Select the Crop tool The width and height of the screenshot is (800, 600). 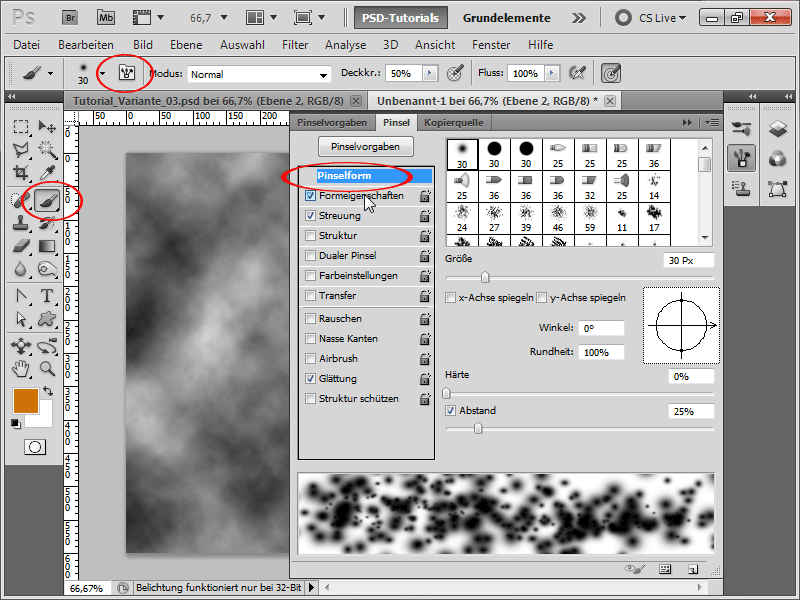pyautogui.click(x=21, y=173)
